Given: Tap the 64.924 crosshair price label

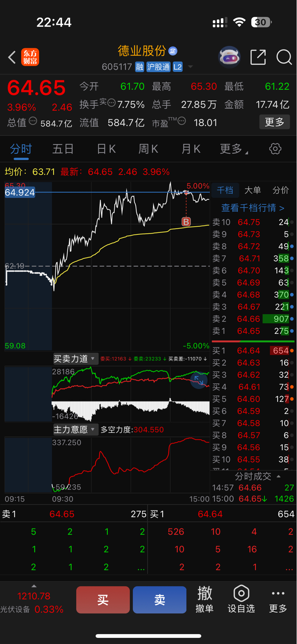Looking at the screenshot, I should [x=20, y=192].
